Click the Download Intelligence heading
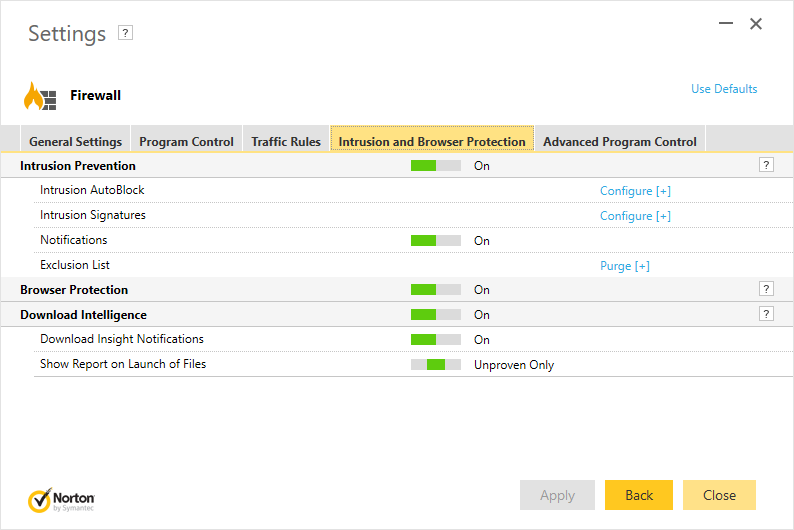 pyautogui.click(x=84, y=315)
